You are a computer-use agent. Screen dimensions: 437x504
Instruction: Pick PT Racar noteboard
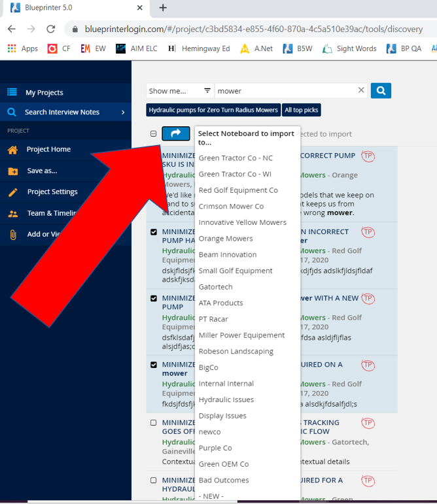(213, 319)
